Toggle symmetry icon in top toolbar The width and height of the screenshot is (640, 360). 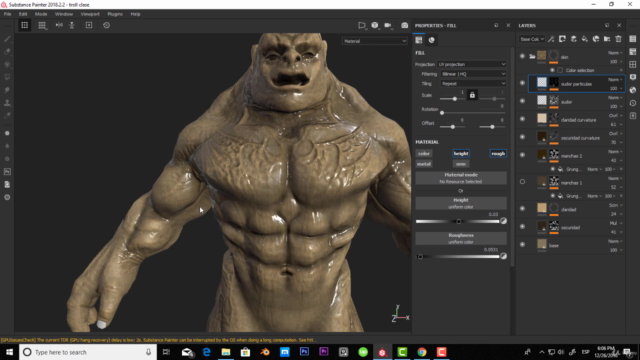click(x=59, y=25)
